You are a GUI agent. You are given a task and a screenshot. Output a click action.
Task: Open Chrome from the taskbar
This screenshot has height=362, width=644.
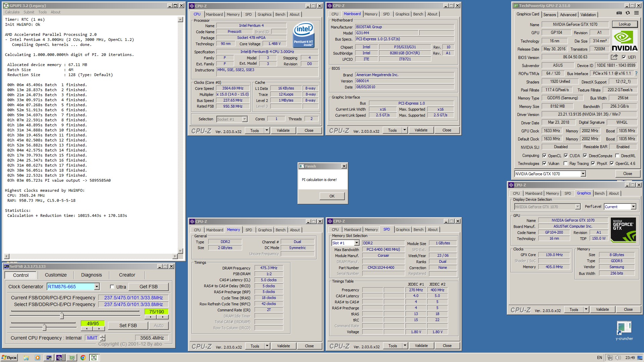click(83, 358)
